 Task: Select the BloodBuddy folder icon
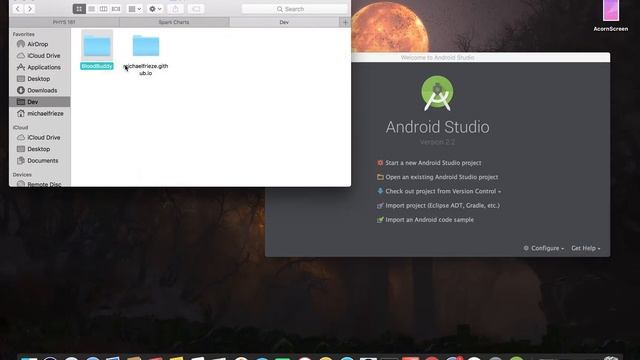coord(97,45)
